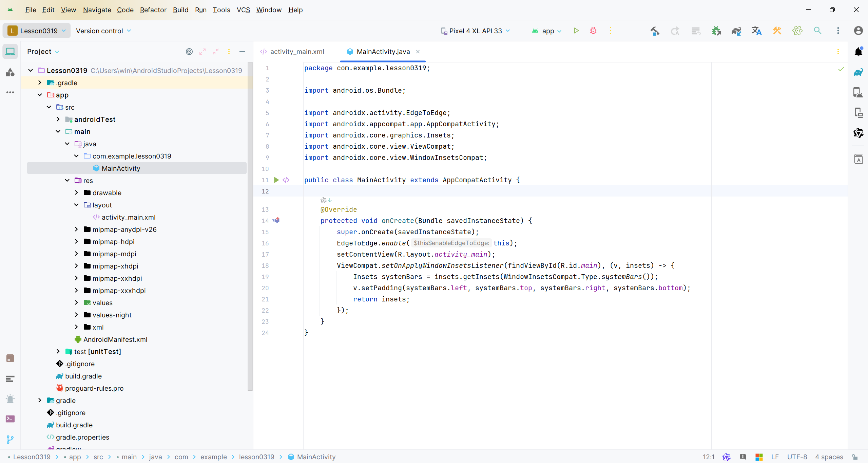Image resolution: width=868 pixels, height=463 pixels.
Task: Expand the .gradle folder
Action: point(40,83)
